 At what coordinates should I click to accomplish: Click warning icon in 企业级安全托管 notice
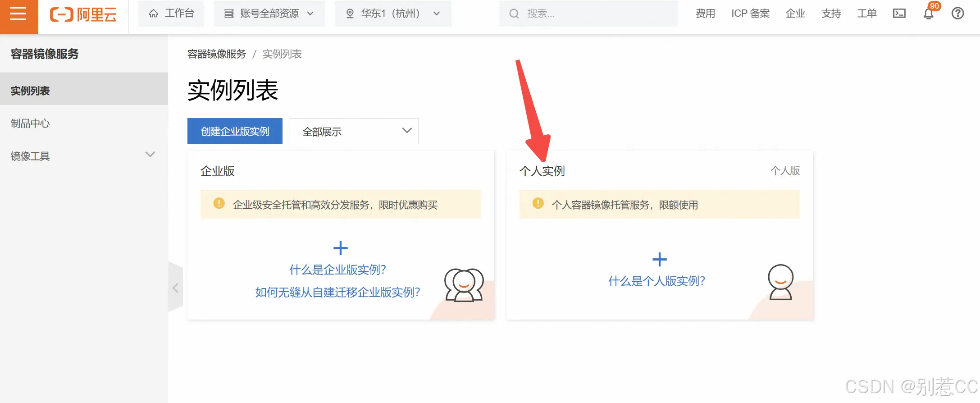(219, 203)
